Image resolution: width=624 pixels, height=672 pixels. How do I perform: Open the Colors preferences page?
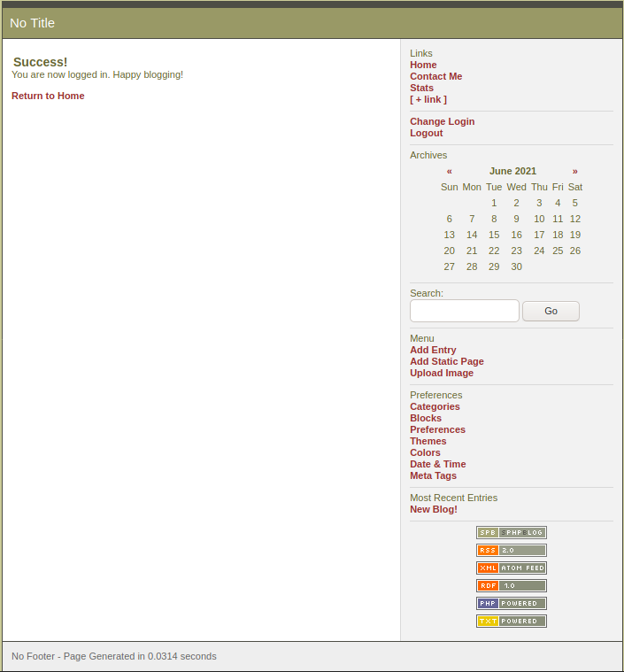click(425, 452)
